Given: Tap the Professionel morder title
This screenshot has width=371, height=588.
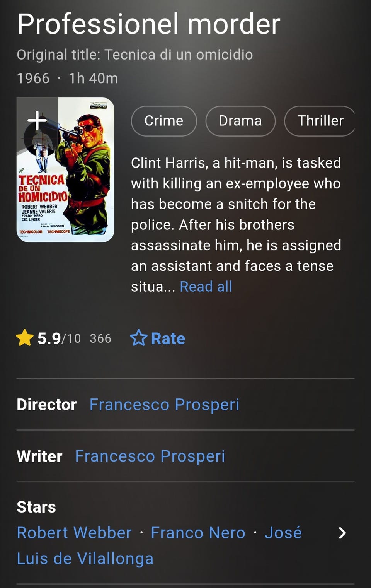Looking at the screenshot, I should pyautogui.click(x=148, y=24).
